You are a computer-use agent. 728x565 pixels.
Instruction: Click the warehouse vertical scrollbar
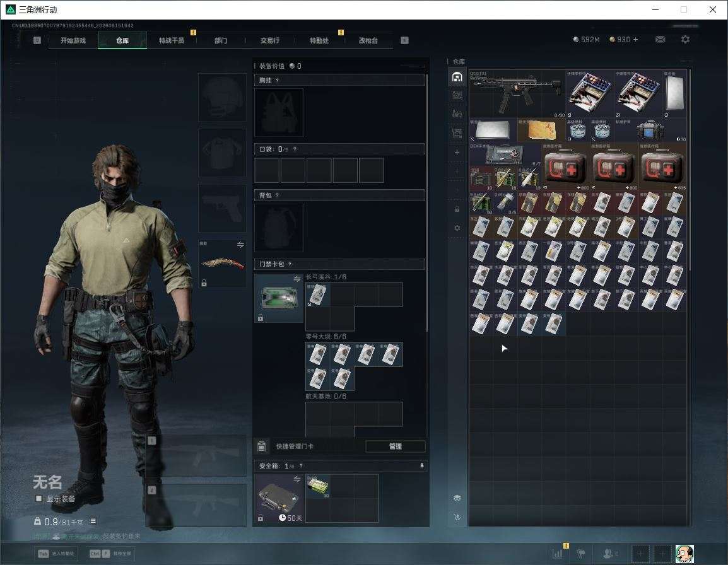pyautogui.click(x=690, y=170)
